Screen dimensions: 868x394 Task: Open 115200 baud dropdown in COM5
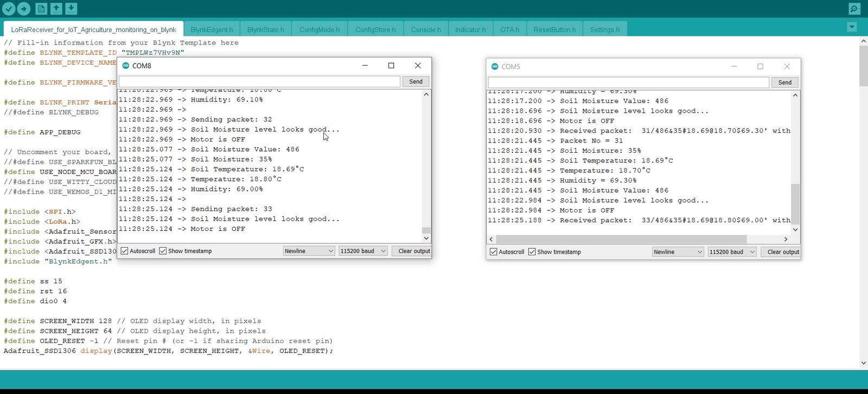pyautogui.click(x=732, y=252)
